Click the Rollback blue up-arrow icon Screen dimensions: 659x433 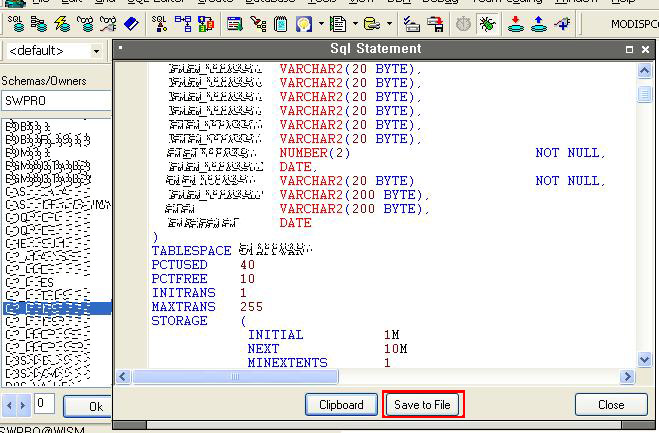pos(538,24)
